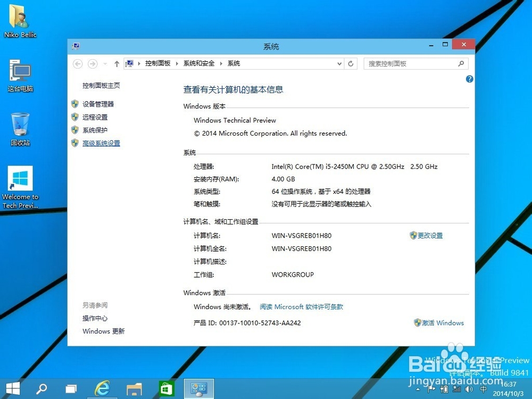Click the volume speaker tray icon
This screenshot has height=399, width=532.
[x=469, y=389]
